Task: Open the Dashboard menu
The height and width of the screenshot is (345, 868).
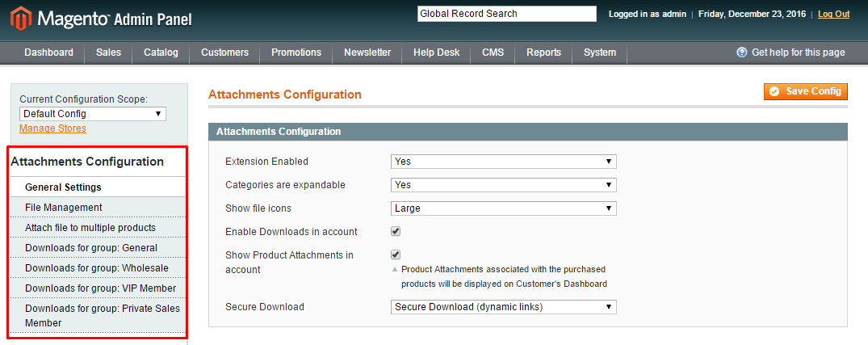Action: [48, 53]
